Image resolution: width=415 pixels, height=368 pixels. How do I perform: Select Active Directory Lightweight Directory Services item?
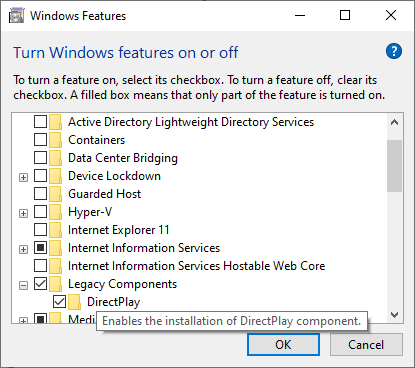pyautogui.click(x=191, y=122)
